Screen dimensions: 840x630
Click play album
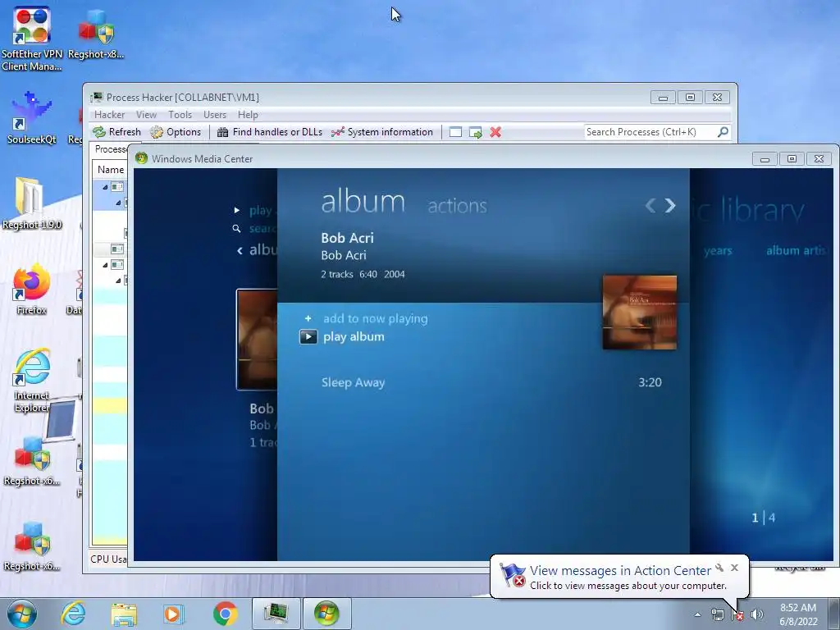(x=354, y=337)
